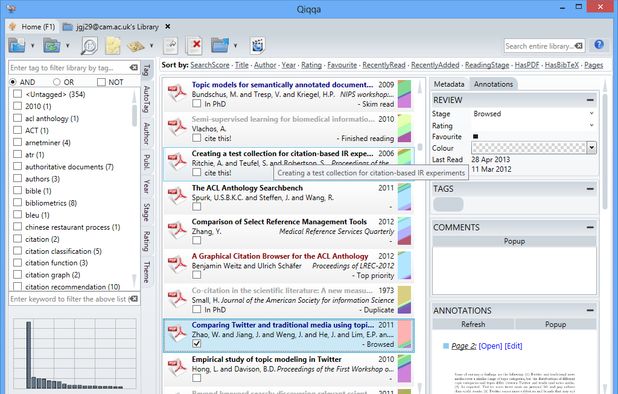Viewport: 618px width, 394px height.
Task: Click colour strip of Topic models paper
Action: pos(404,94)
